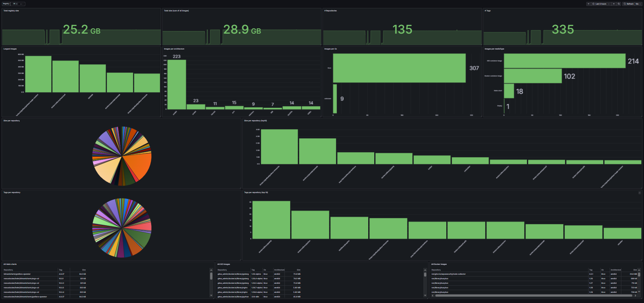The image size is (644, 303).
Task: Sort All OCI images by Architecture column
Action: pyautogui.click(x=279, y=270)
